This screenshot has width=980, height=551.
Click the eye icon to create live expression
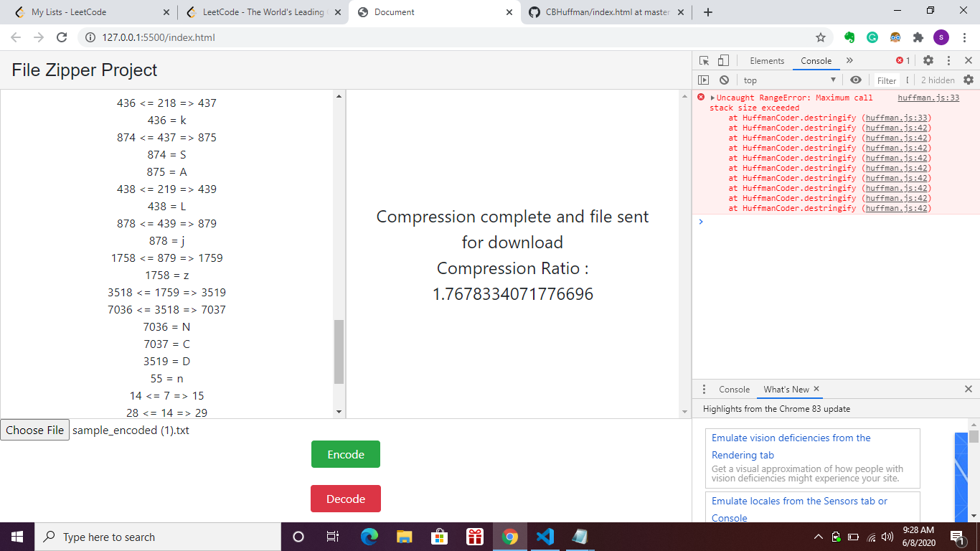point(855,80)
